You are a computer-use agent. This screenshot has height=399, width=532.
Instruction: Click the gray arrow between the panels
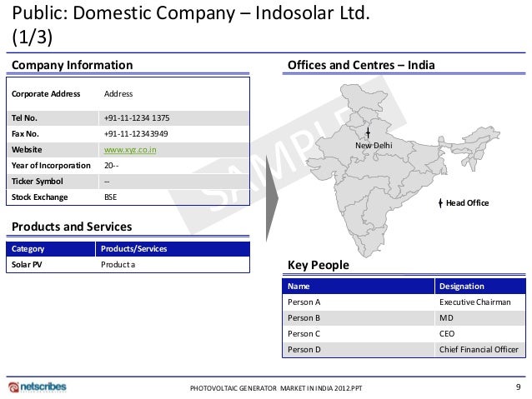point(272,198)
